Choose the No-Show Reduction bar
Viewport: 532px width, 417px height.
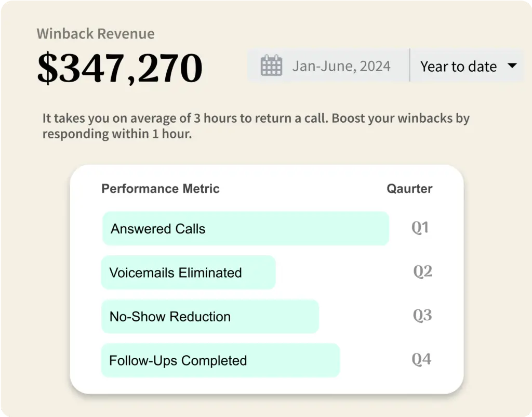pos(210,317)
